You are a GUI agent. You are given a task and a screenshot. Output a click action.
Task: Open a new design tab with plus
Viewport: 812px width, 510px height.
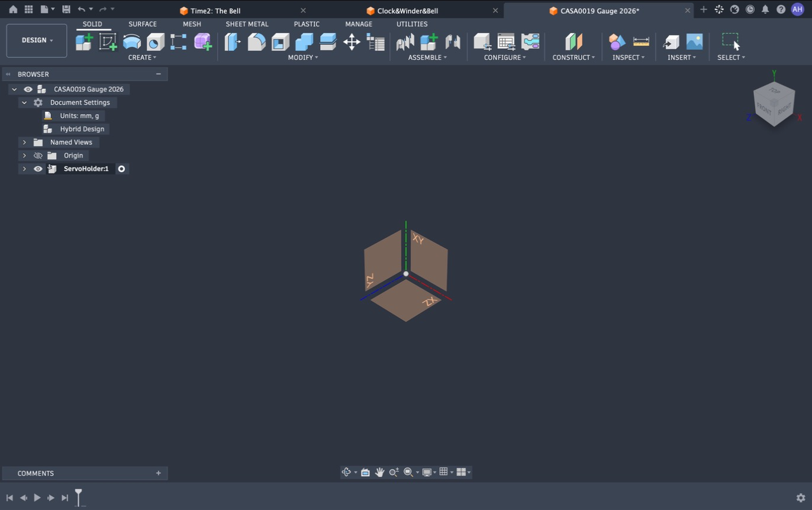tap(703, 9)
